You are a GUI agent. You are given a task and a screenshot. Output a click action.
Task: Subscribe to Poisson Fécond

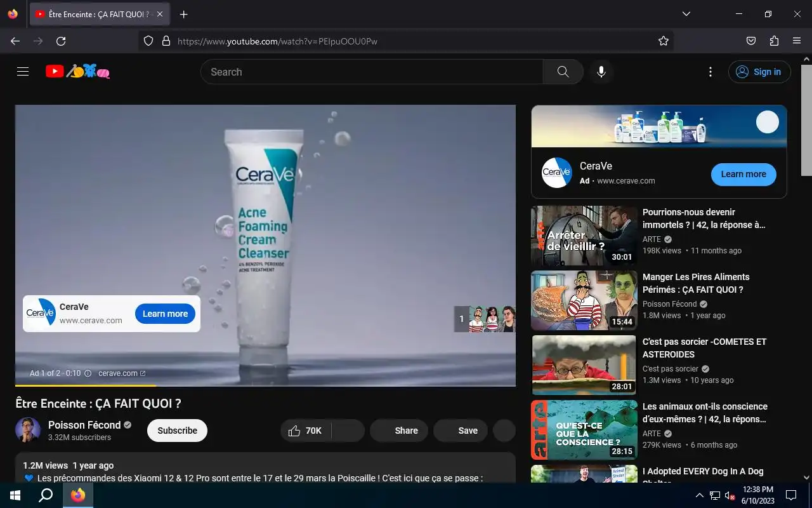tap(177, 431)
